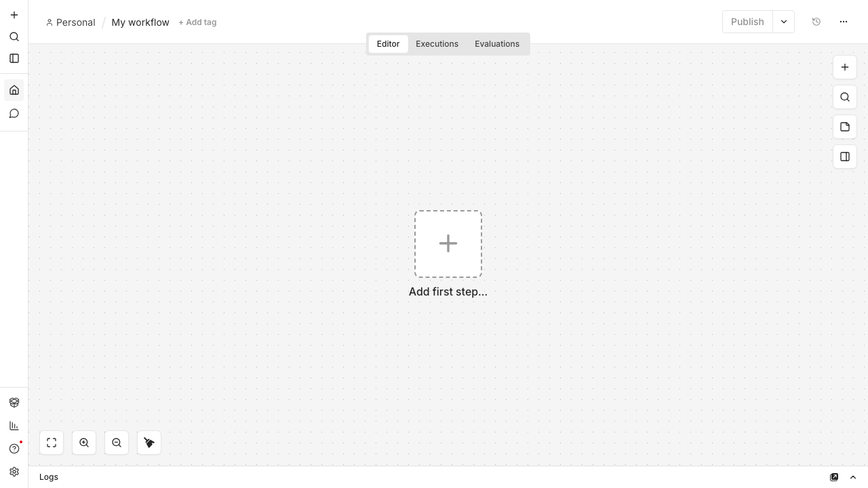Open the three-dot workflow menu
Image resolution: width=868 pixels, height=488 pixels.
844,22
